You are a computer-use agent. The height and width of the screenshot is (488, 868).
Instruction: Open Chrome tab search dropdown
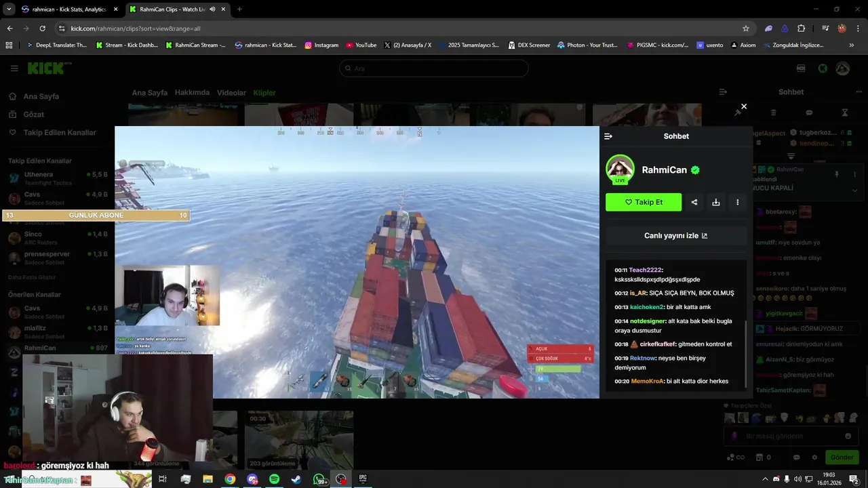coord(9,9)
